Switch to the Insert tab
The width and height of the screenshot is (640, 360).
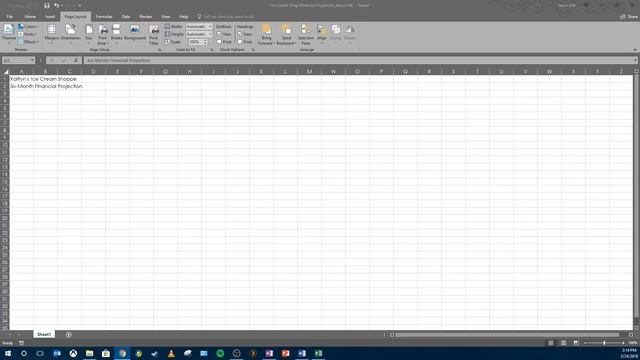tap(50, 17)
